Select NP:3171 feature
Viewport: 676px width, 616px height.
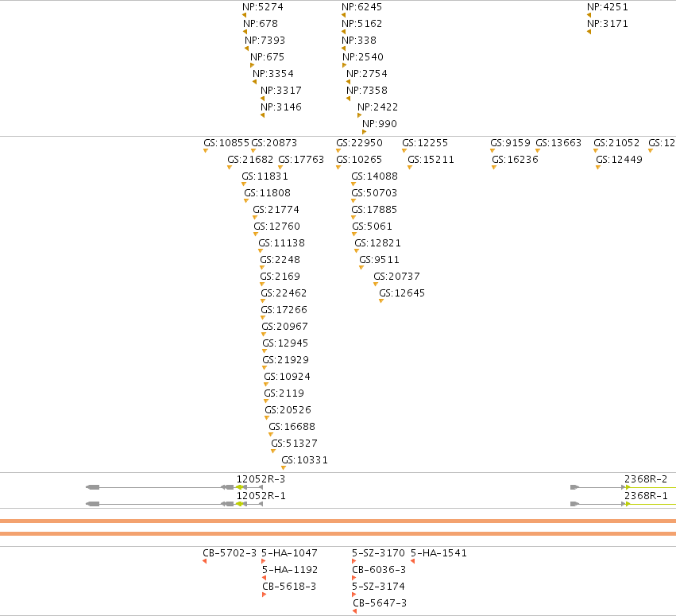point(608,24)
